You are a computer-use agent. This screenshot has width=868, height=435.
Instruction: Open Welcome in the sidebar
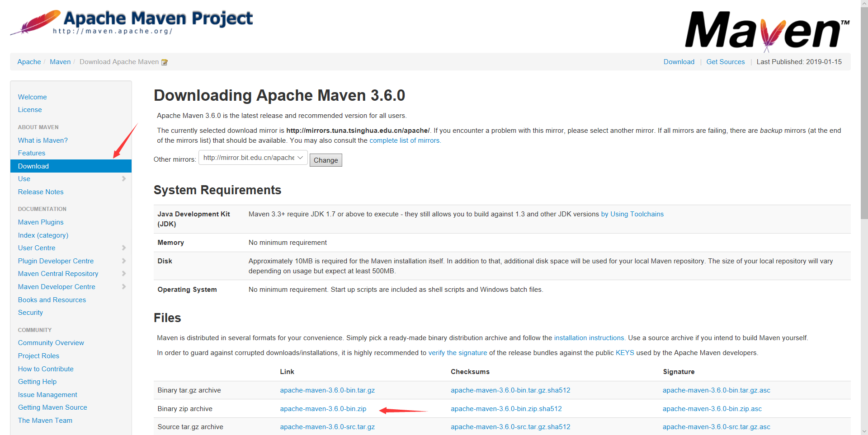(33, 97)
